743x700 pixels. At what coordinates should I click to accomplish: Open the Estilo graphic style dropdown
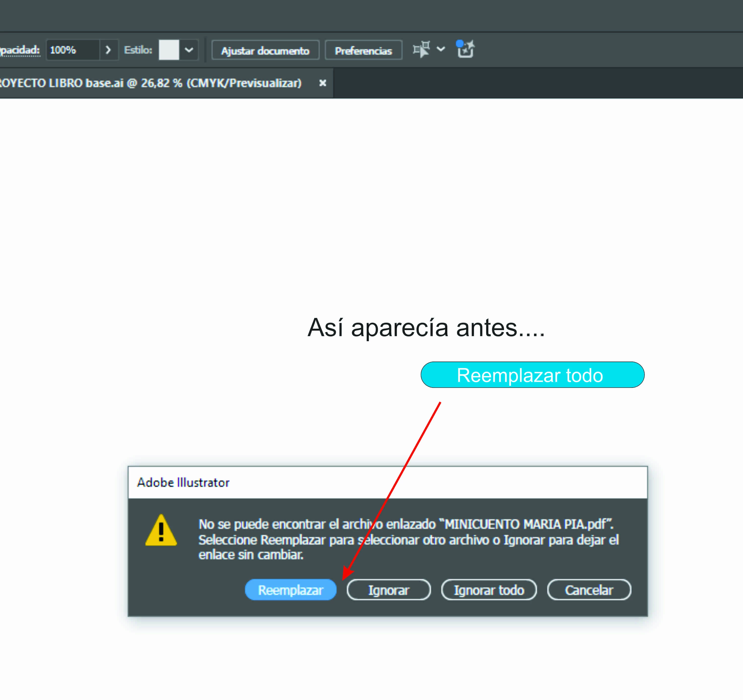(189, 50)
